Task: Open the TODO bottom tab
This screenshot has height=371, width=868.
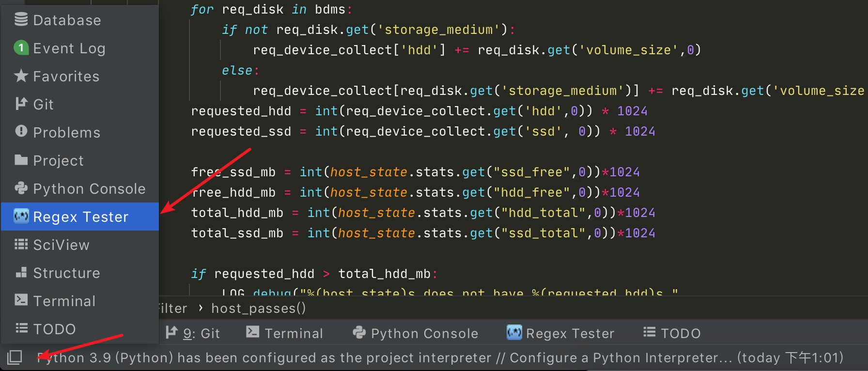Action: (x=672, y=333)
